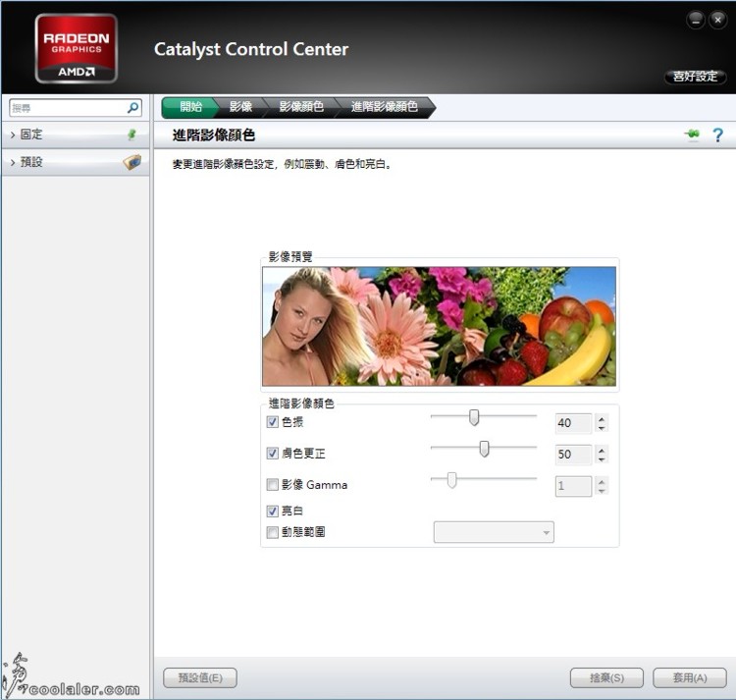Viewport: 736px width, 700px height.
Task: Click the Radeon Graphics AMD logo
Action: 76,48
